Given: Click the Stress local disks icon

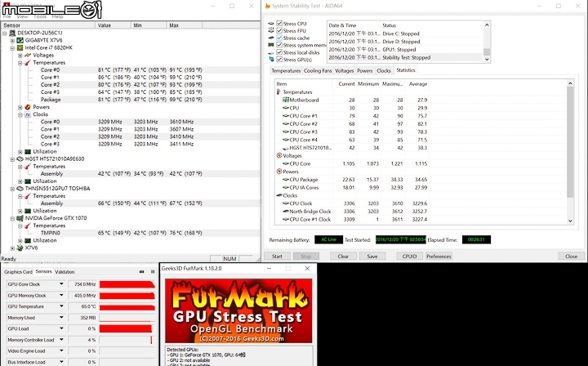Looking at the screenshot, I should (x=271, y=52).
